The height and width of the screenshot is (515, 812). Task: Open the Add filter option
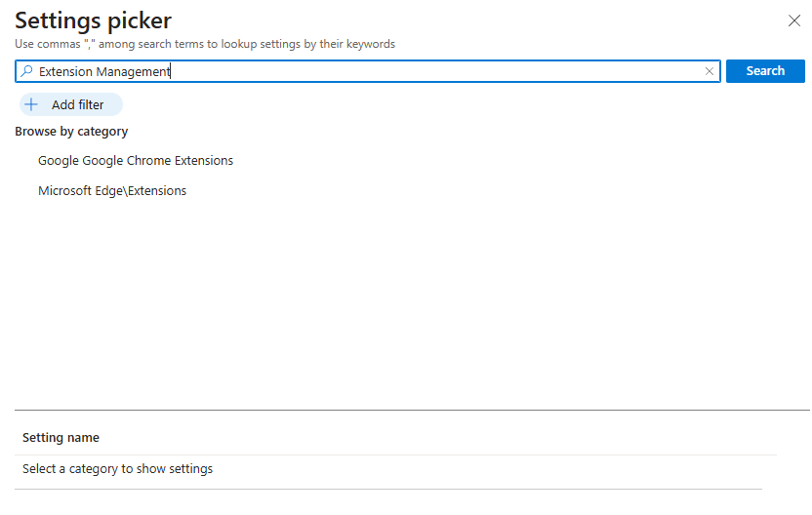tap(77, 104)
